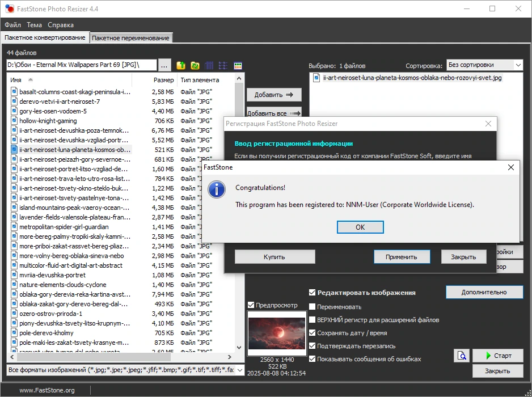Toggle Сохранять дату / время checkbox
This screenshot has width=532, height=397.
click(x=312, y=333)
